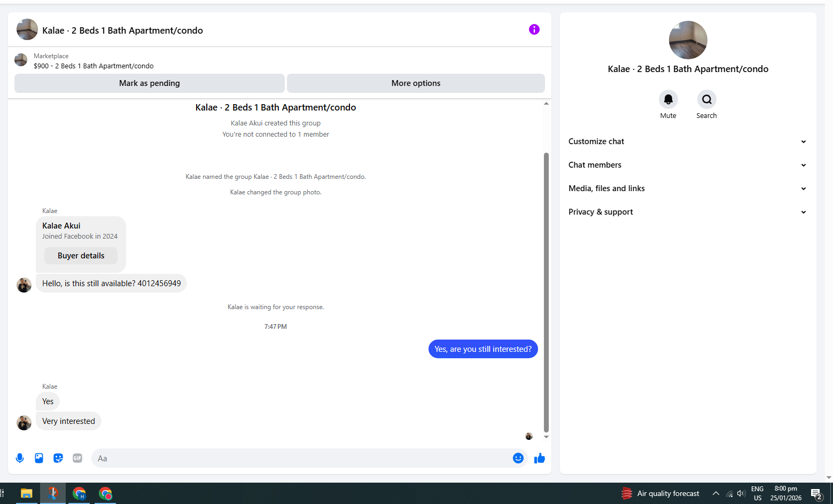Click 'Kalae changed the group photo' notice
The image size is (833, 504).
pos(276,192)
